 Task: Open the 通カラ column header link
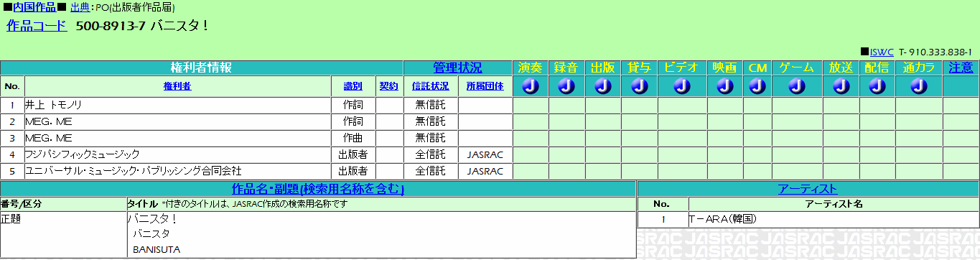tap(919, 68)
